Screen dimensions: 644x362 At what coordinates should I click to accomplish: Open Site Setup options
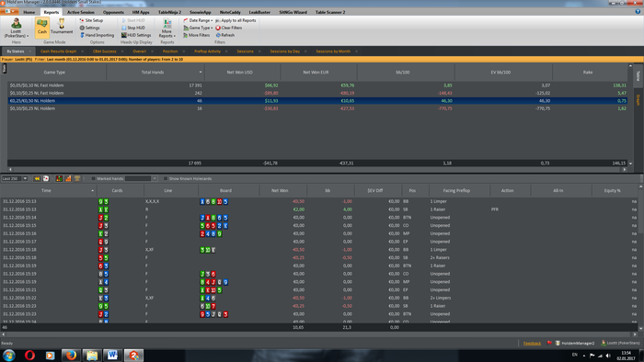[x=91, y=20]
